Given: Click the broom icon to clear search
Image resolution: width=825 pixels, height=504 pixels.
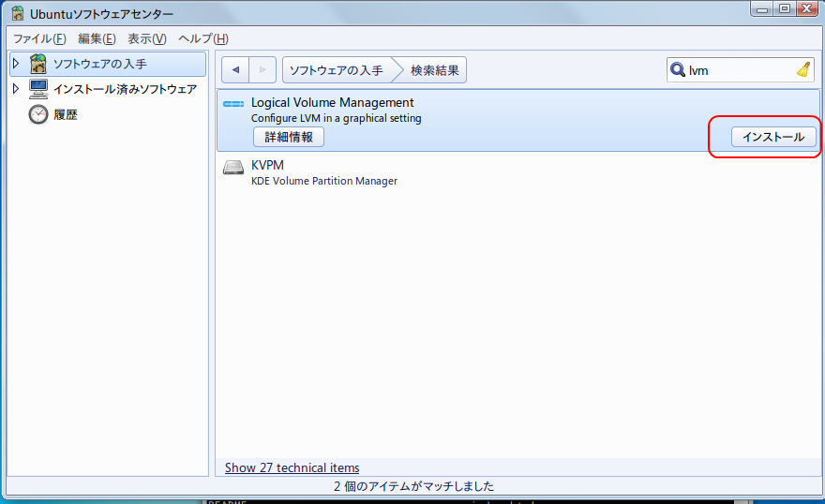Looking at the screenshot, I should point(802,69).
